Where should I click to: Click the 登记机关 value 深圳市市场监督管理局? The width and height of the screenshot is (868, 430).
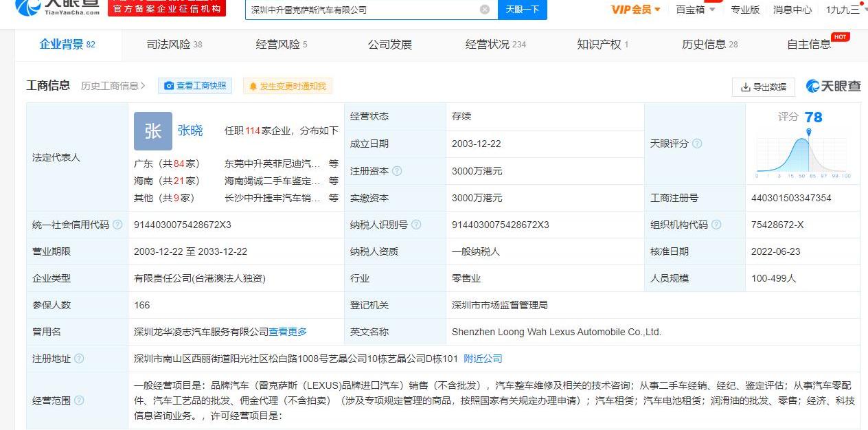coord(500,305)
